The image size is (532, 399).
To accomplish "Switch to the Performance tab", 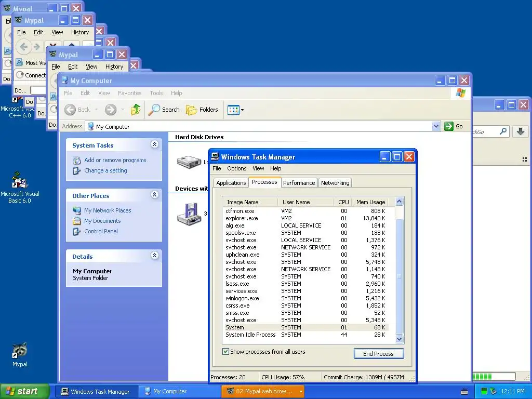I will coord(299,183).
